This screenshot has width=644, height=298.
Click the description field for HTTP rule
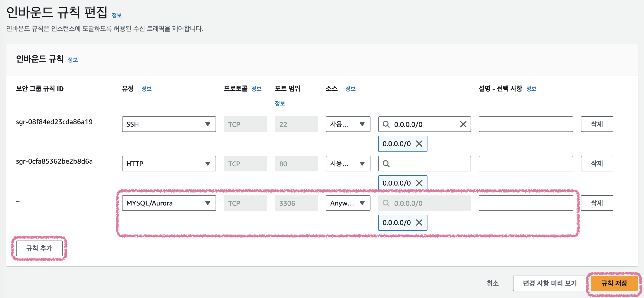(525, 164)
